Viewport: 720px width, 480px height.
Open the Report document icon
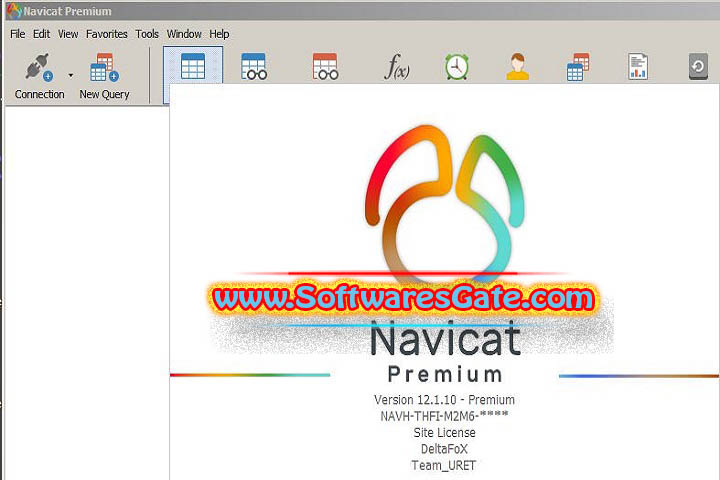tap(638, 67)
